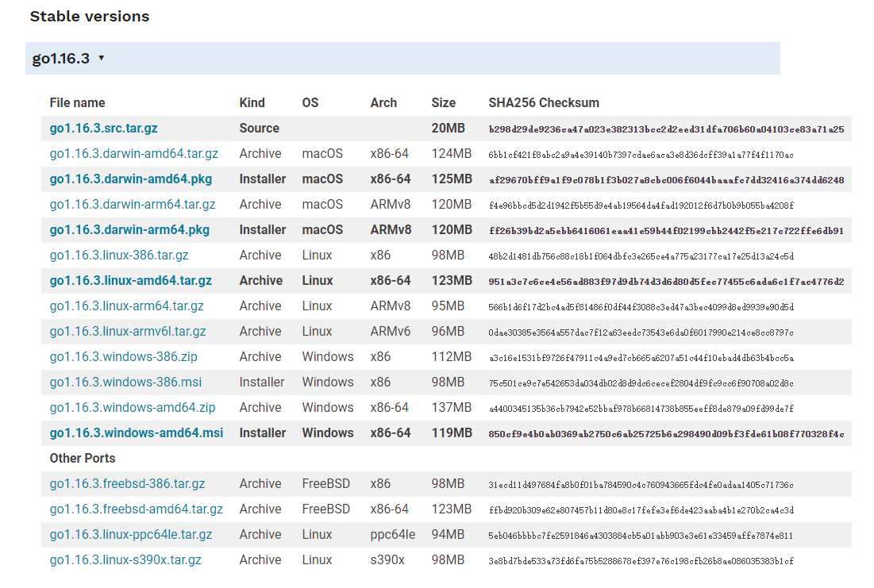Click the Other Ports section label
This screenshot has width=874, height=588.
pyautogui.click(x=83, y=458)
